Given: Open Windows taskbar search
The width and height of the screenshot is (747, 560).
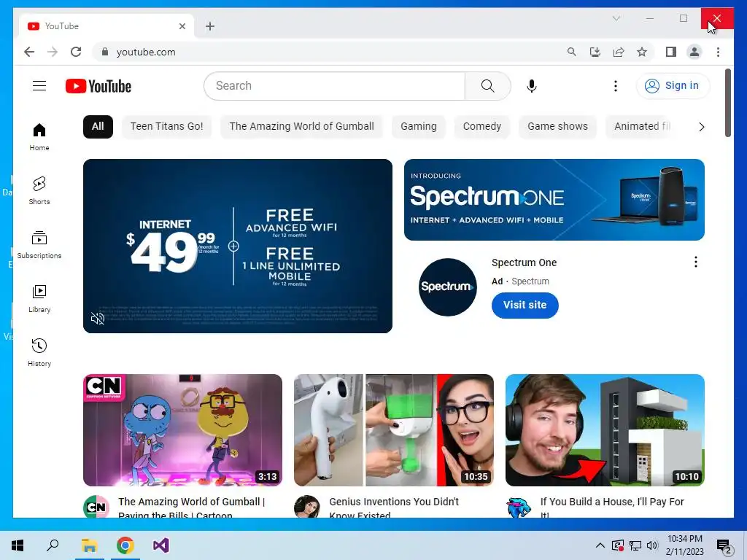Looking at the screenshot, I should 53,545.
